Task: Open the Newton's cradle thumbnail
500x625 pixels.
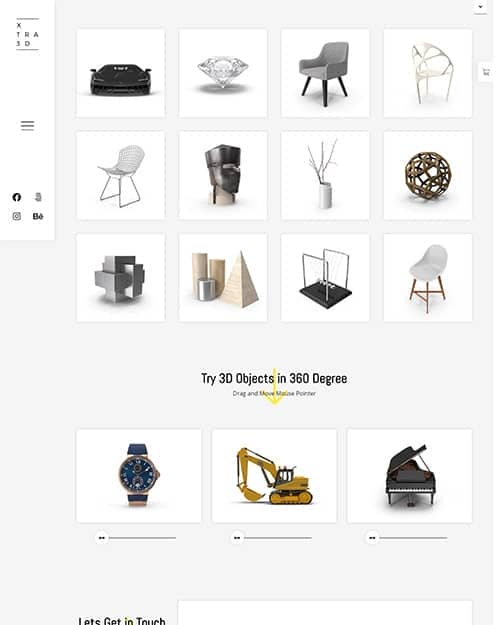Action: tap(325, 278)
